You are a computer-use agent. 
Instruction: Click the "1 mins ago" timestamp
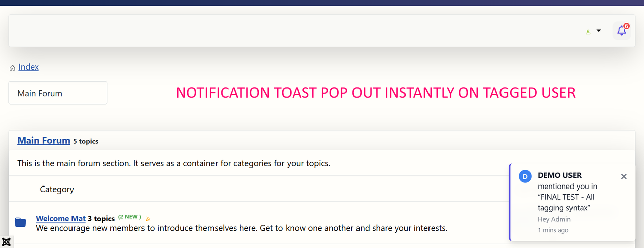553,230
